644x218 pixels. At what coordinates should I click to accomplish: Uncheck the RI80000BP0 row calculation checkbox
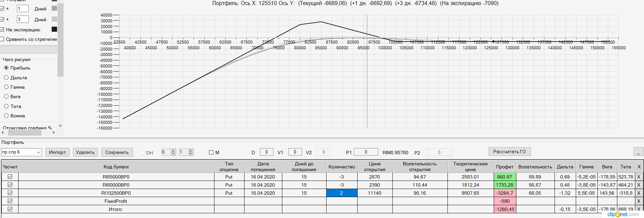click(x=10, y=185)
